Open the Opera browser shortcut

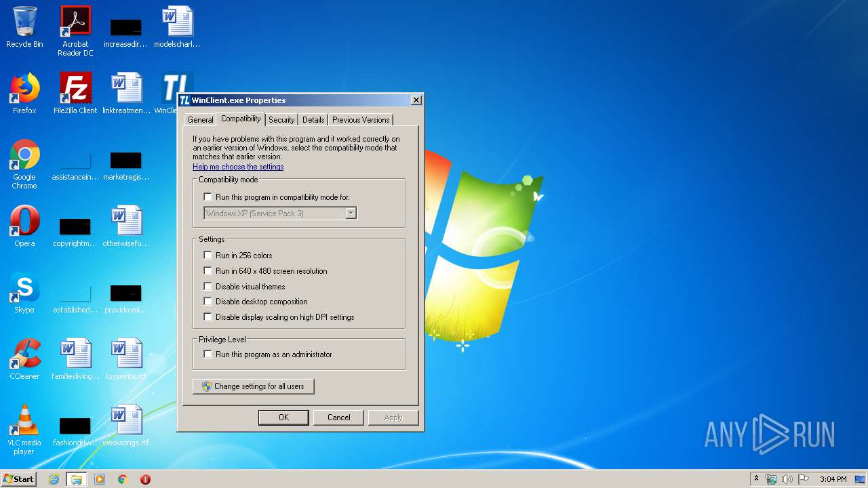[24, 226]
